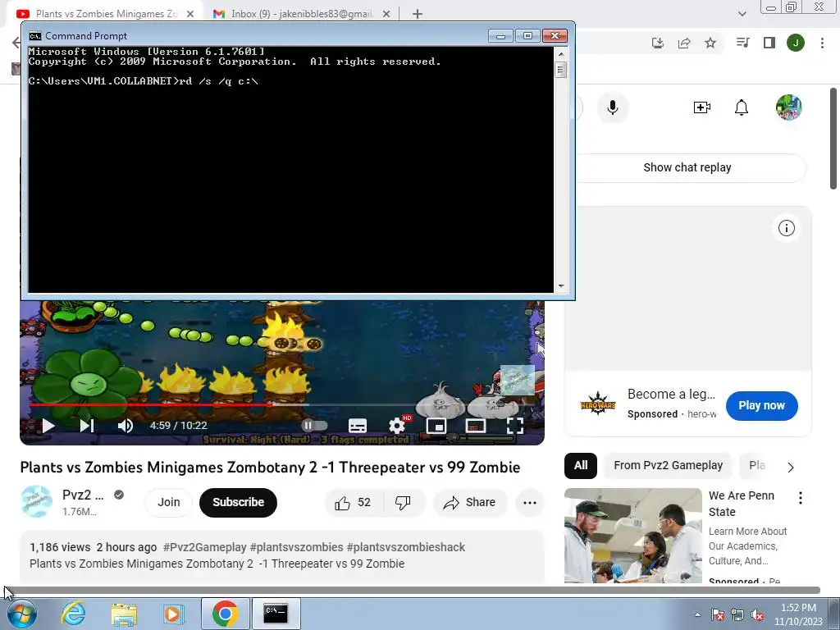Show chat replay

687,167
